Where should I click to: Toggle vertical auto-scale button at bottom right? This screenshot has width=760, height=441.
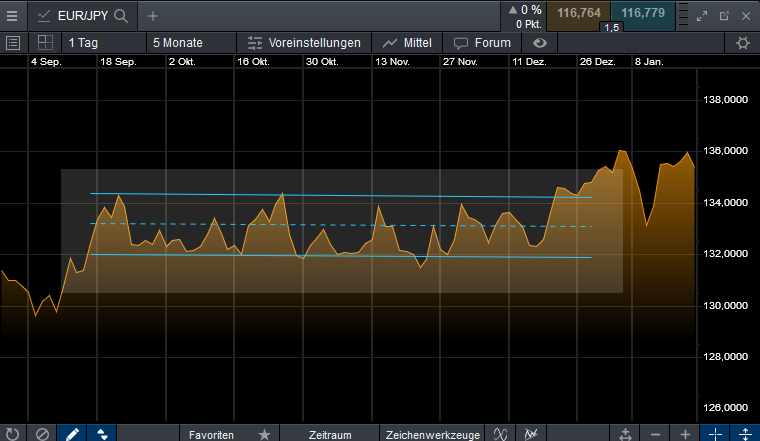tap(745, 434)
